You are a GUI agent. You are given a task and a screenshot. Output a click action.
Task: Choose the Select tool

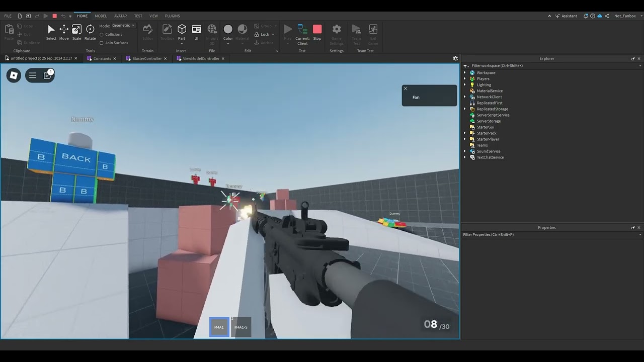[51, 33]
